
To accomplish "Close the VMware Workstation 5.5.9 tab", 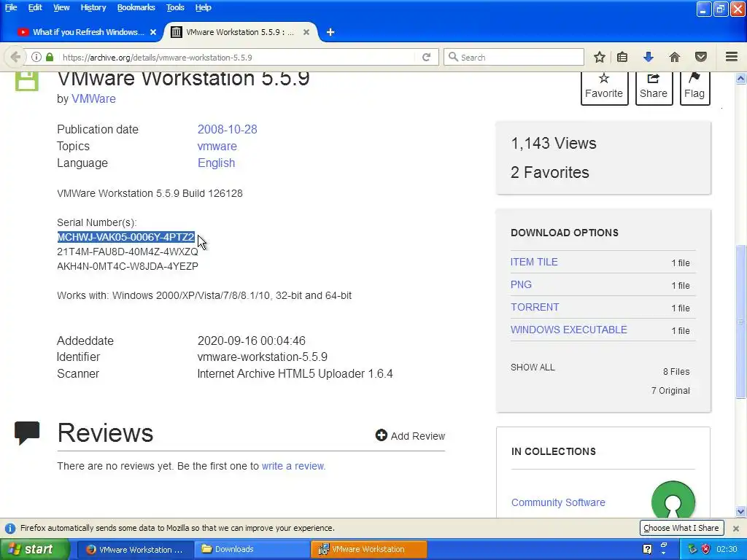I will (306, 32).
